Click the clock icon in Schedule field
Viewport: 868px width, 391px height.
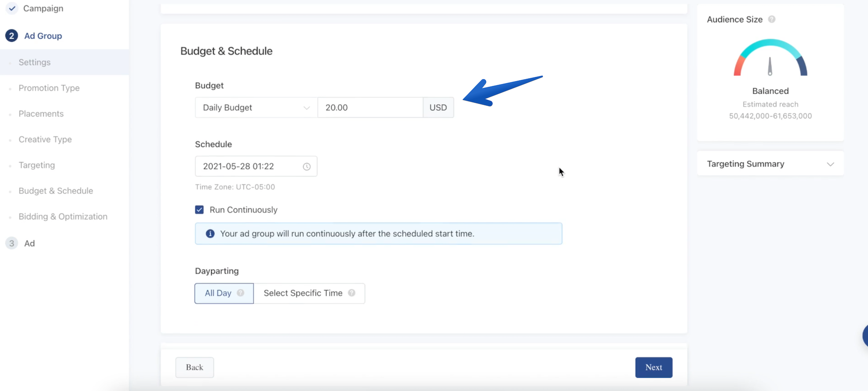point(306,166)
